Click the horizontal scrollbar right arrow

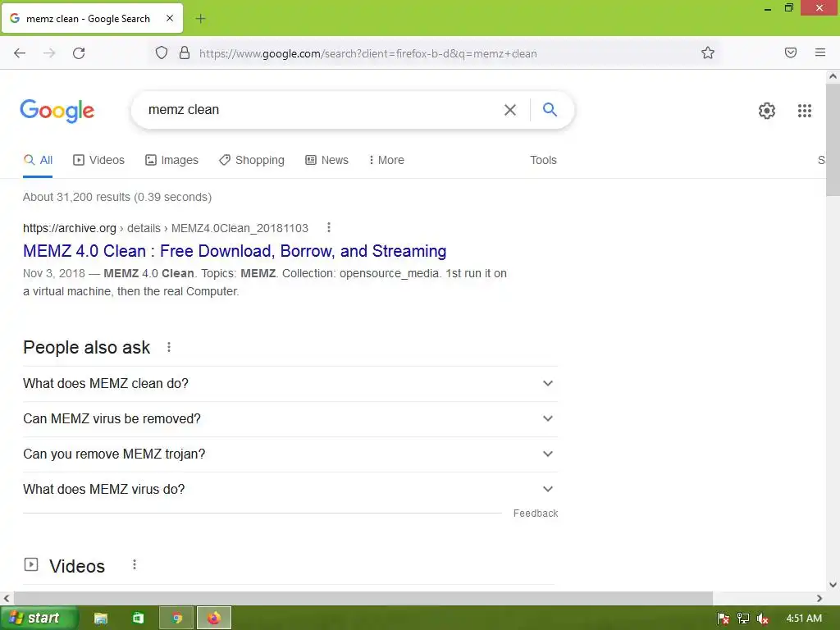(819, 598)
